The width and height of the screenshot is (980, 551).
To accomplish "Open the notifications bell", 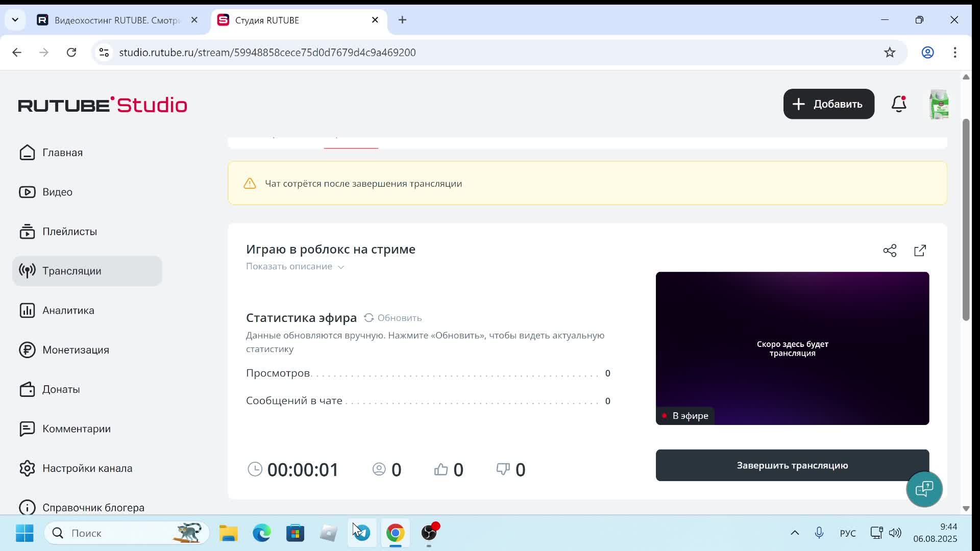I will 898,104.
